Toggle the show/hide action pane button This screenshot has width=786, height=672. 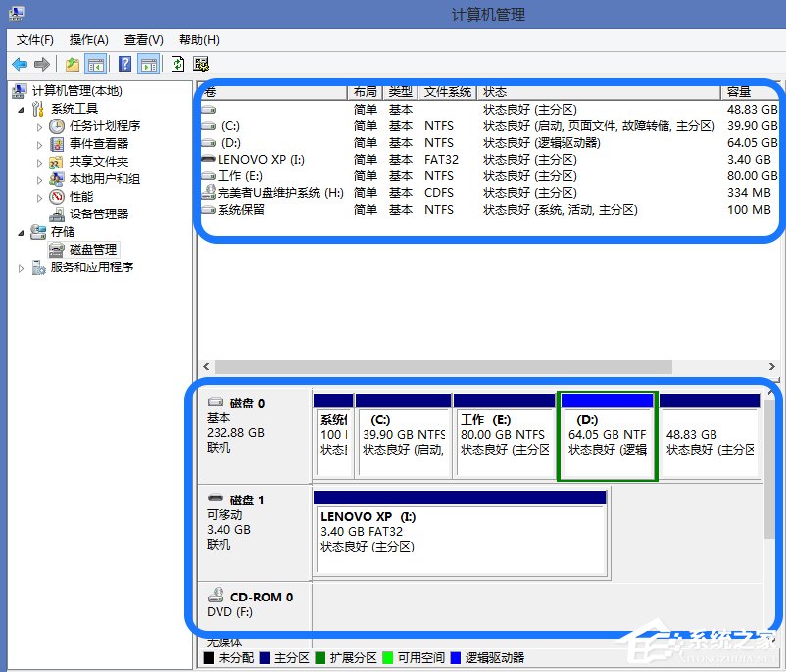tap(149, 64)
